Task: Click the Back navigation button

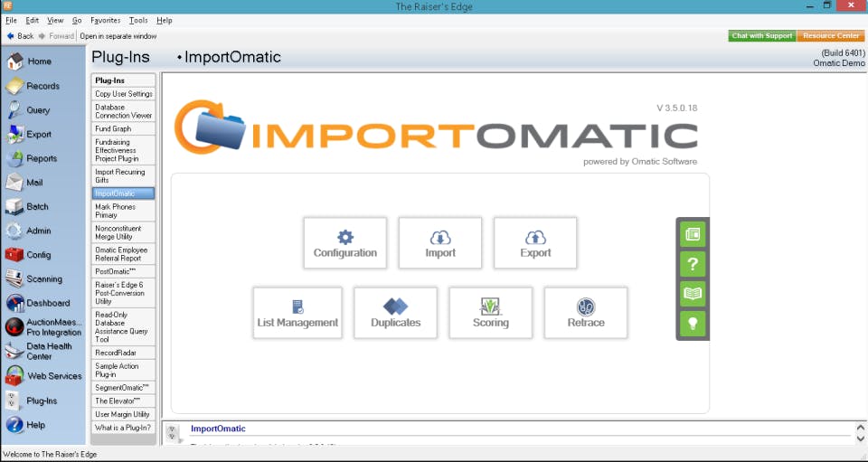Action: coord(21,36)
